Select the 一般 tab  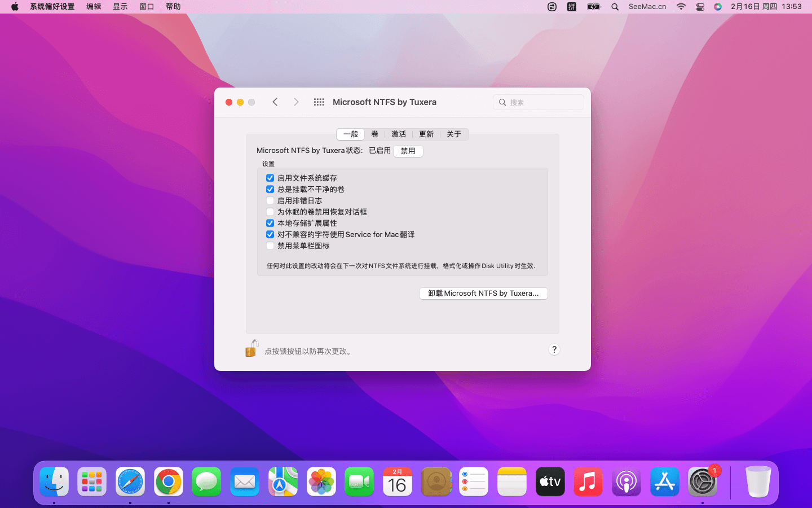click(351, 134)
